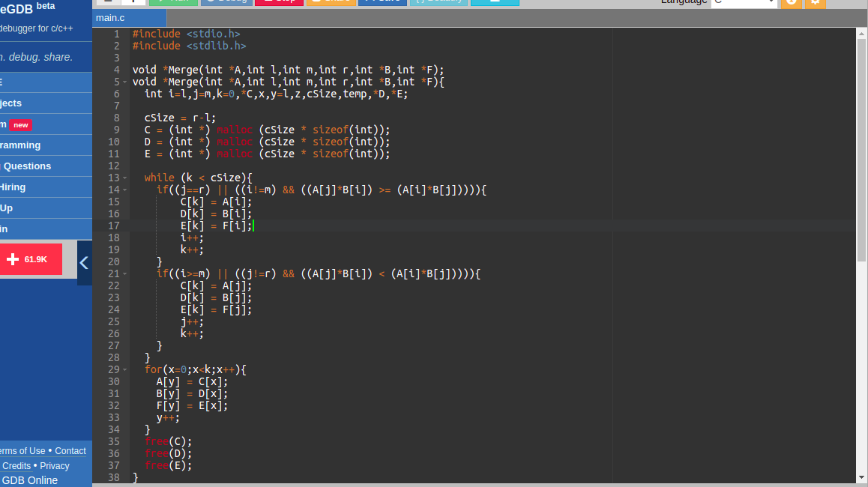The height and width of the screenshot is (487, 868).
Task: Collapse the sidebar with the left chevron
Action: point(84,263)
